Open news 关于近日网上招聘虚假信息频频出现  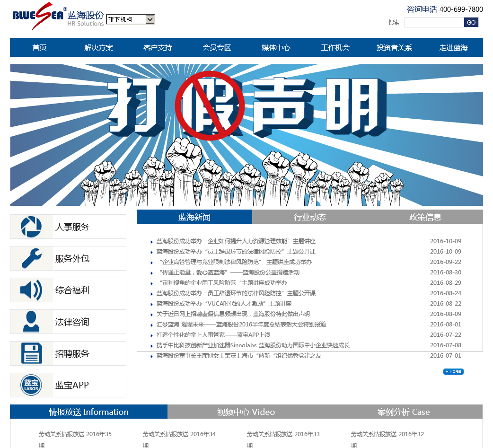tap(233, 314)
